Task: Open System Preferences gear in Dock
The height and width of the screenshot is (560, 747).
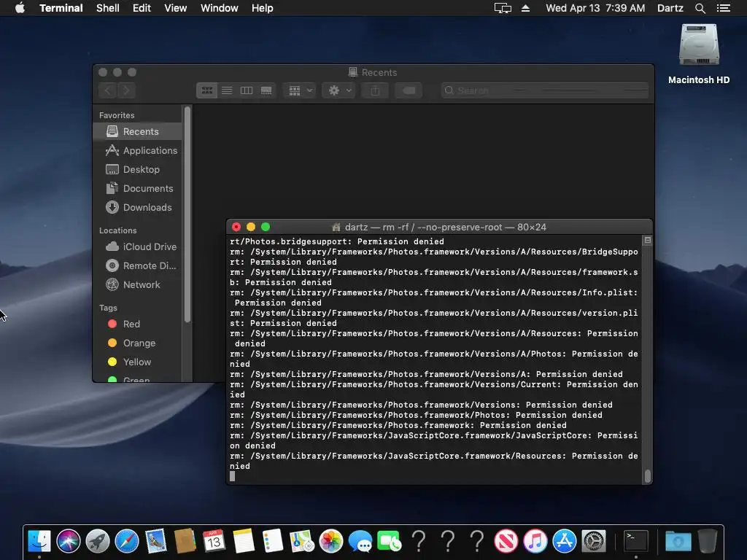Action: (x=594, y=541)
